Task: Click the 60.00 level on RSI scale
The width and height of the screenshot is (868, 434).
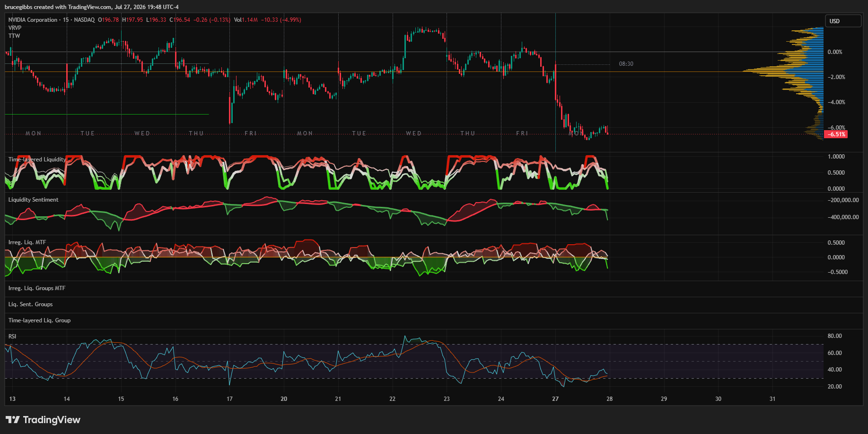Action: tap(835, 353)
